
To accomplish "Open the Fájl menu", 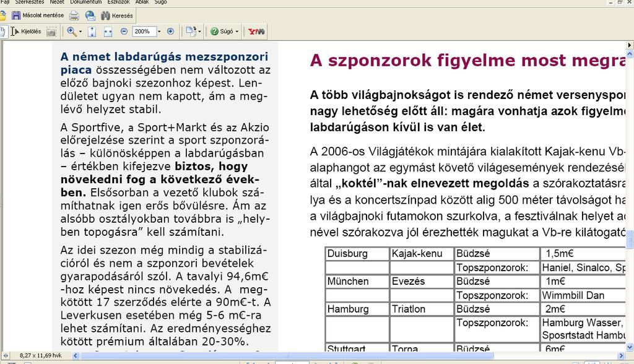I will tap(5, 2).
